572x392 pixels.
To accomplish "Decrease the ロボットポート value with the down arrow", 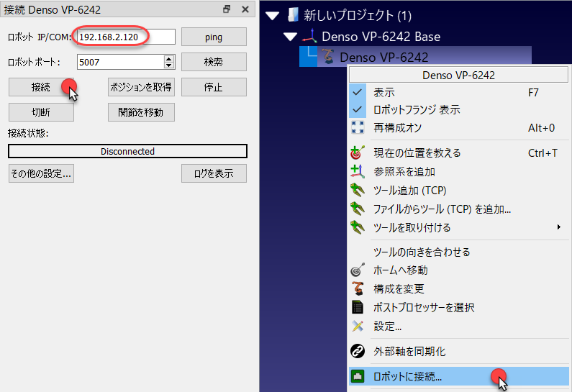I will [168, 65].
